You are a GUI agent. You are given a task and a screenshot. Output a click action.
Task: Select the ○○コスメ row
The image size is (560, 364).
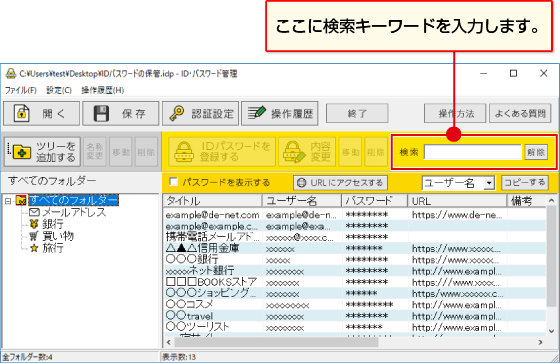click(x=355, y=305)
